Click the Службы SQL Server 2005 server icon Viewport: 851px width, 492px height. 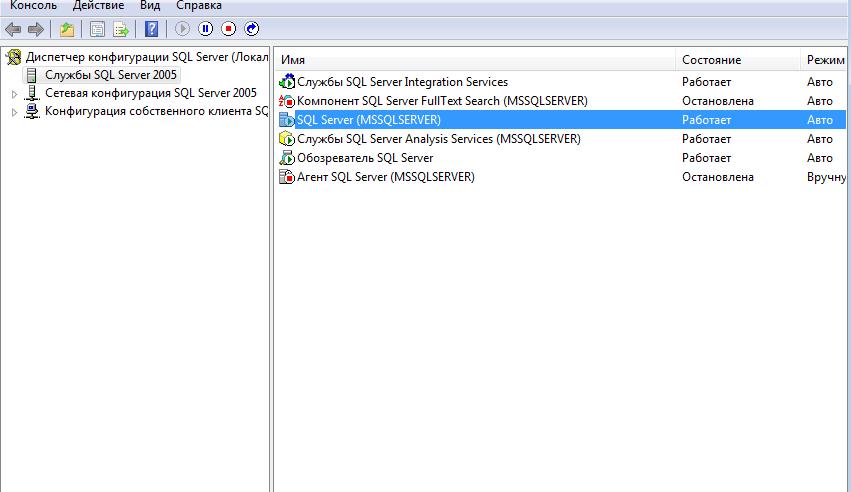point(32,75)
